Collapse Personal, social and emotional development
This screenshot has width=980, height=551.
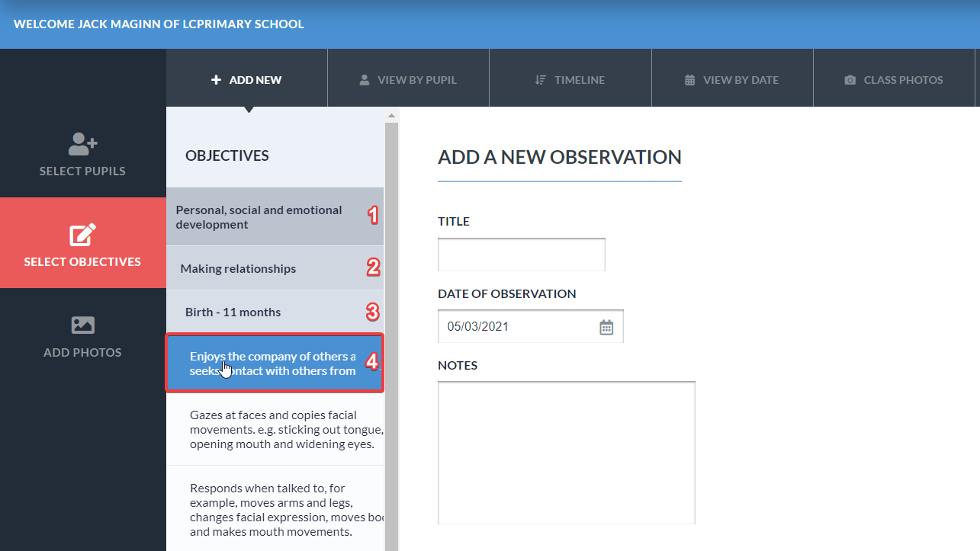[275, 217]
